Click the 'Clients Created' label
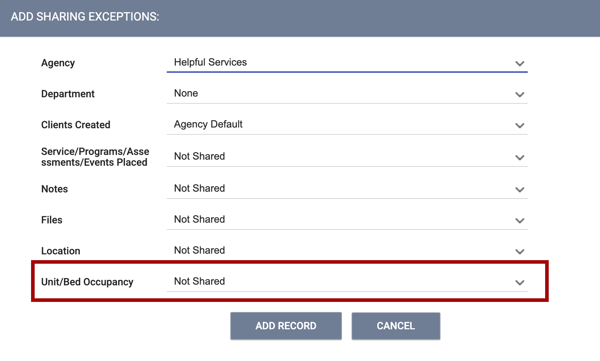The height and width of the screenshot is (361, 600). pos(76,125)
